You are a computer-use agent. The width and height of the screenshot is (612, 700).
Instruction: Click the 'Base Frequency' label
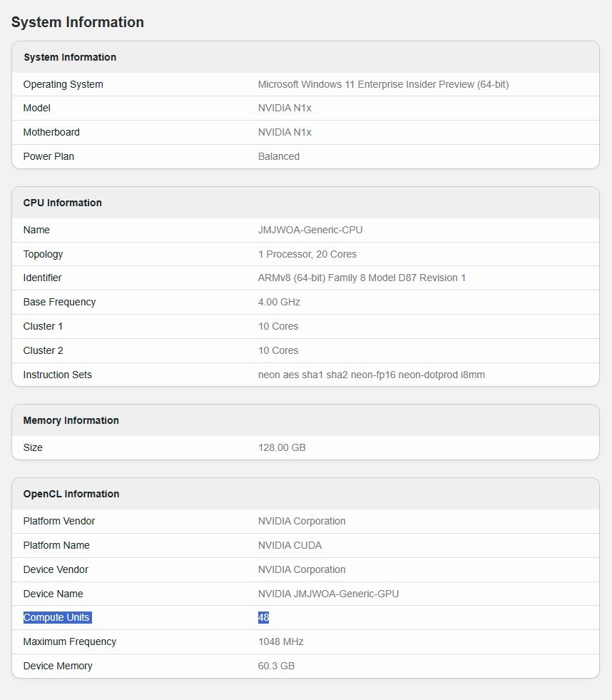(59, 303)
